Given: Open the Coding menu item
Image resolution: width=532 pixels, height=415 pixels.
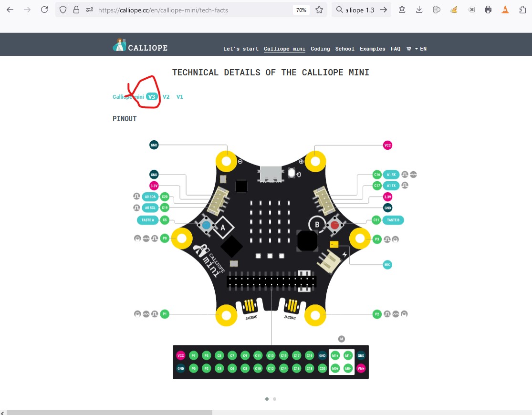Looking at the screenshot, I should [320, 49].
